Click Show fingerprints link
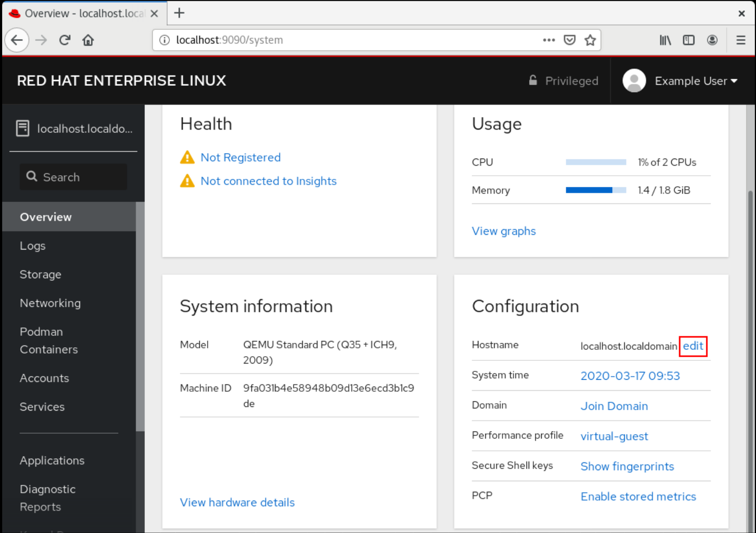The width and height of the screenshot is (756, 533). tap(627, 466)
